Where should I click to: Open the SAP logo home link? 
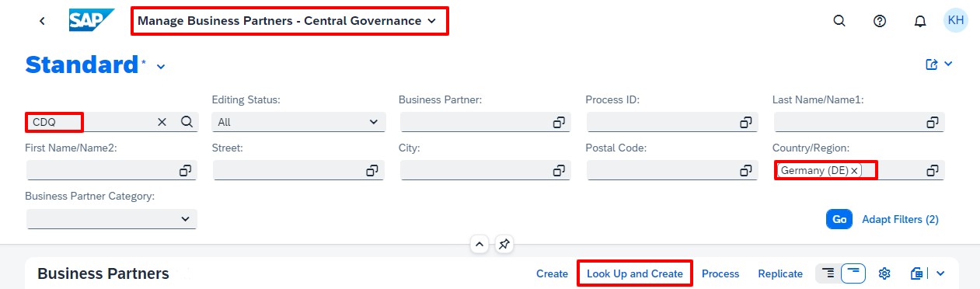tap(91, 21)
